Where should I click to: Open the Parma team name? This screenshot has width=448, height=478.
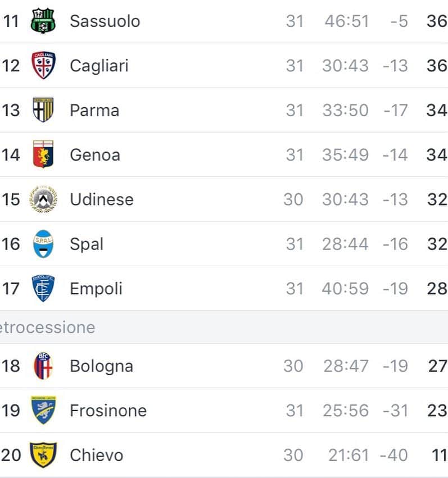pyautogui.click(x=94, y=110)
